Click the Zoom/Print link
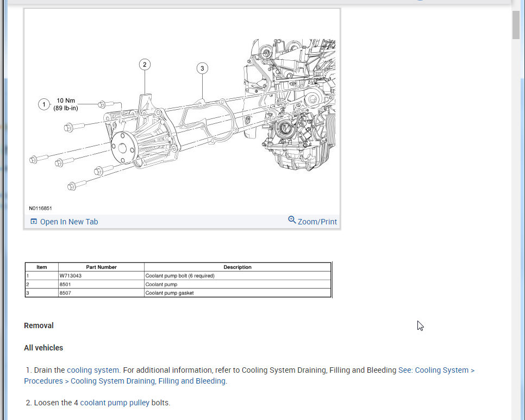525x420 pixels. (x=317, y=222)
